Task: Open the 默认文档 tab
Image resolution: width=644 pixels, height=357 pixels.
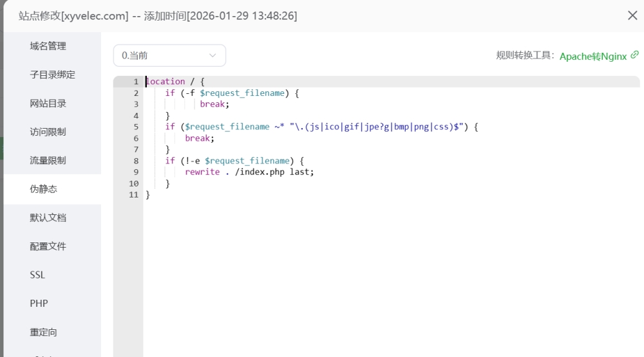Action: (x=48, y=217)
